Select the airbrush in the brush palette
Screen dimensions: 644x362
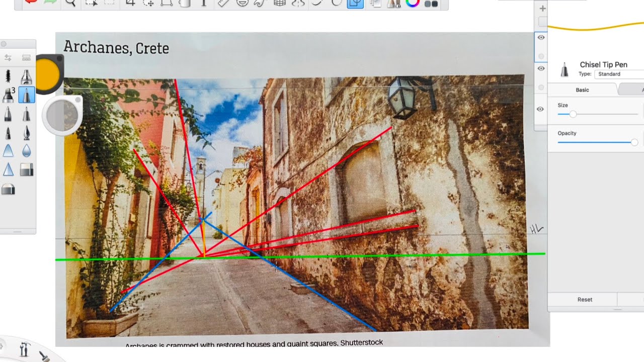tap(26, 76)
